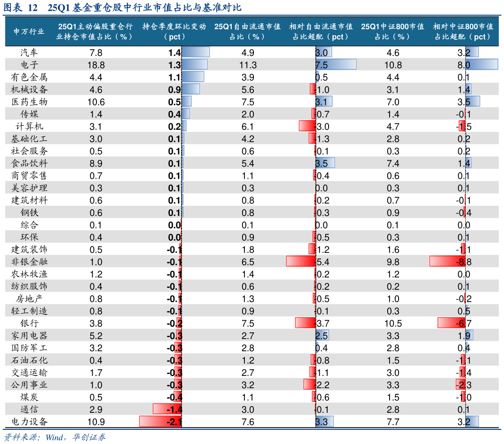Select the 25Q1自由流通市值占比 header cell
The height and width of the screenshot is (444, 504).
248,32
